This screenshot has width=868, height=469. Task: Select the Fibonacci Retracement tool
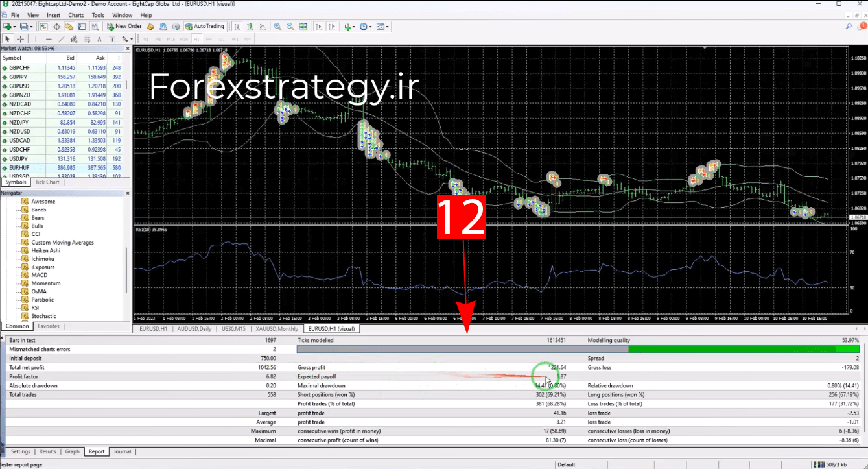(x=87, y=39)
